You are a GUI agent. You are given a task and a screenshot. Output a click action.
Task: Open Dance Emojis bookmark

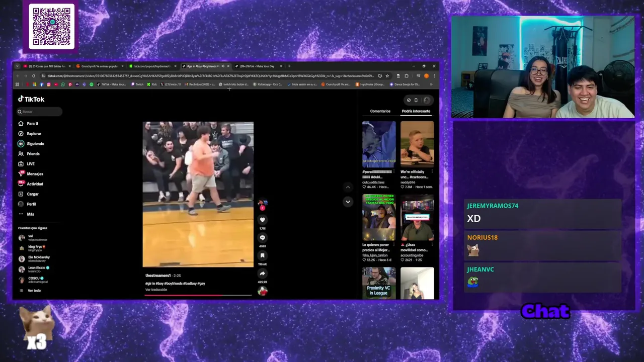click(405, 84)
